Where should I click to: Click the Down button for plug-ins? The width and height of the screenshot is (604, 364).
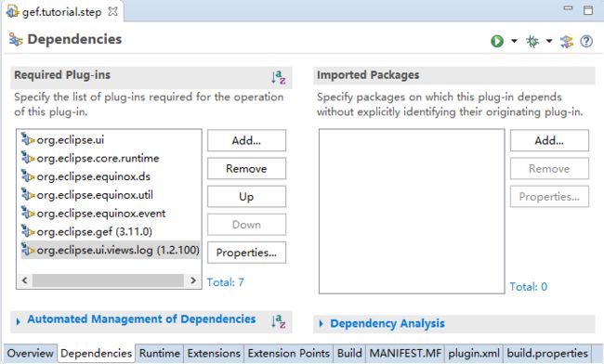point(246,225)
